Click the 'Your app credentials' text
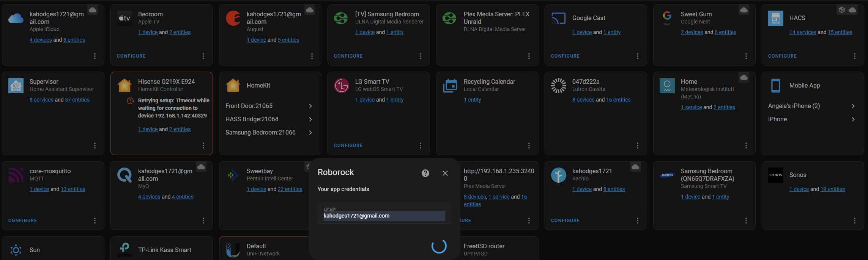The width and height of the screenshot is (868, 260). pyautogui.click(x=343, y=189)
